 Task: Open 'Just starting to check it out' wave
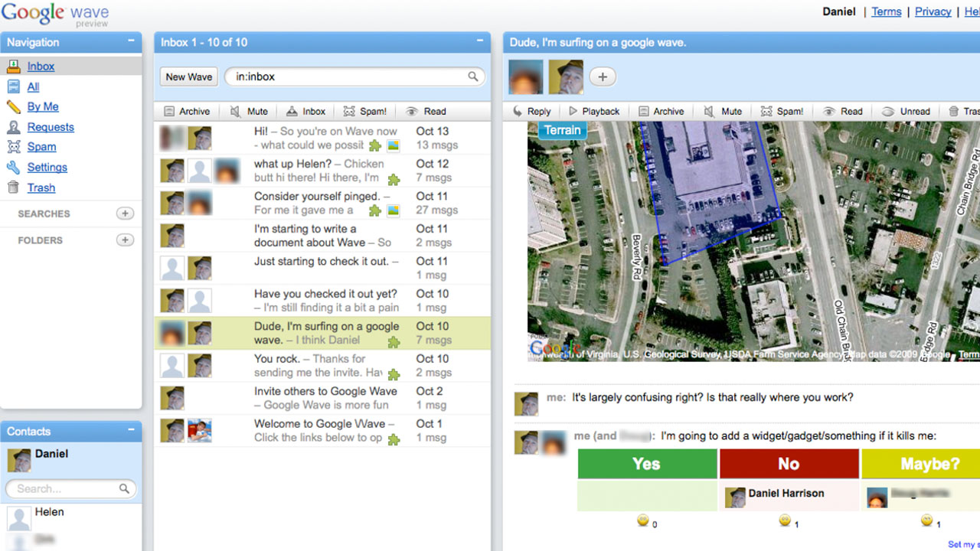click(x=322, y=268)
